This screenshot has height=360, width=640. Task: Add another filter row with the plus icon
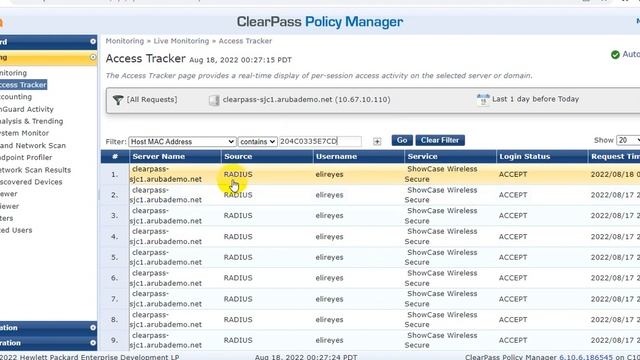coord(377,141)
